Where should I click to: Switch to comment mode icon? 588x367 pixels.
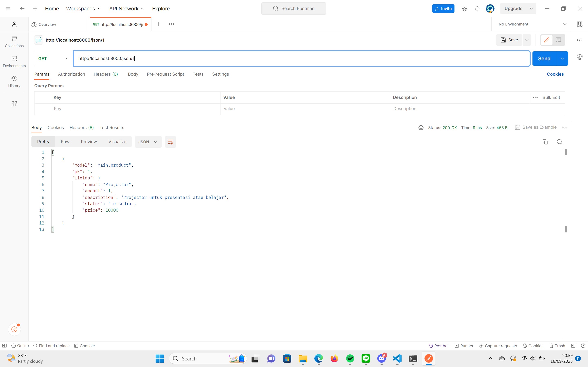(558, 40)
